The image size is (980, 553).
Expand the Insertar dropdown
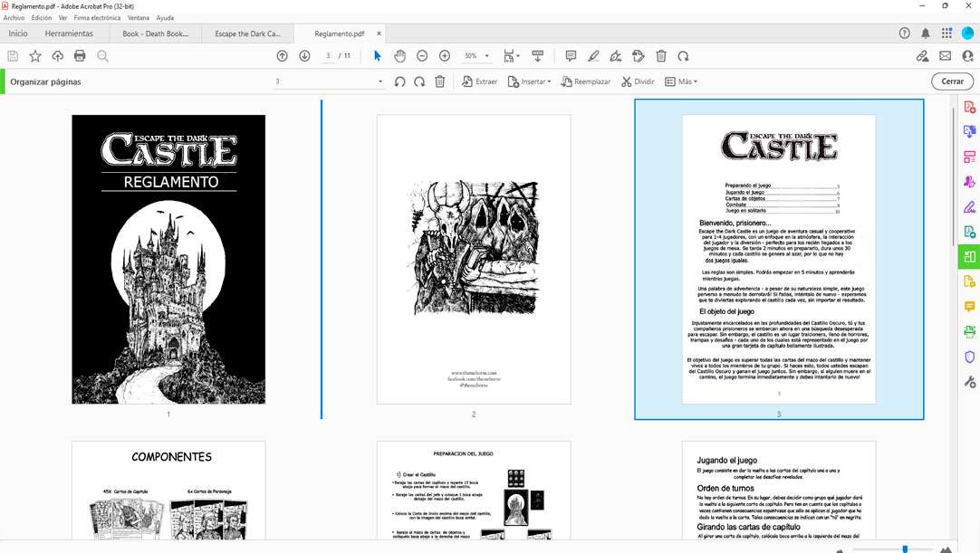coord(529,81)
